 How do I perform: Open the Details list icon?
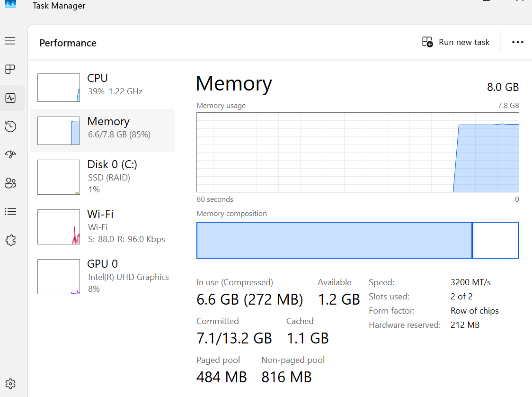10,212
